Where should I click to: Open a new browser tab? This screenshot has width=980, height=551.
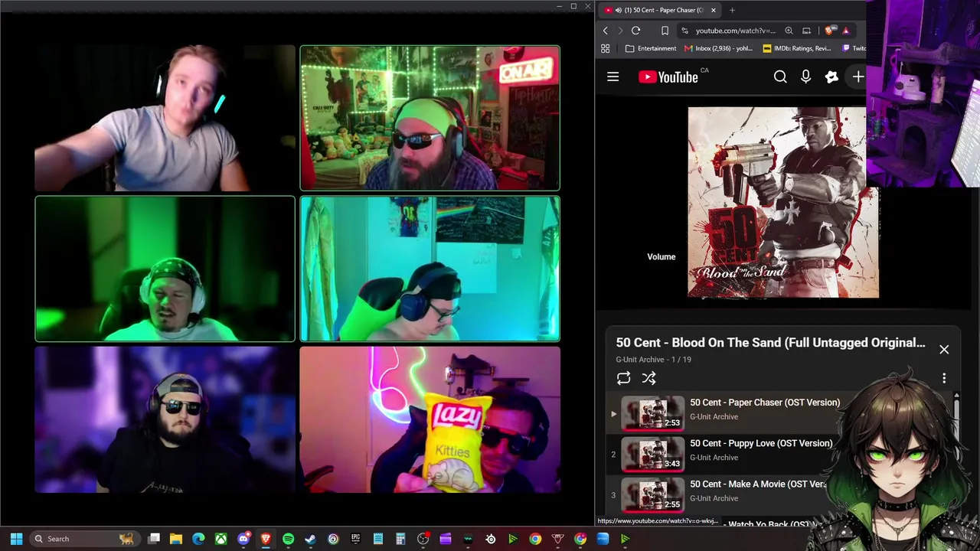click(732, 10)
